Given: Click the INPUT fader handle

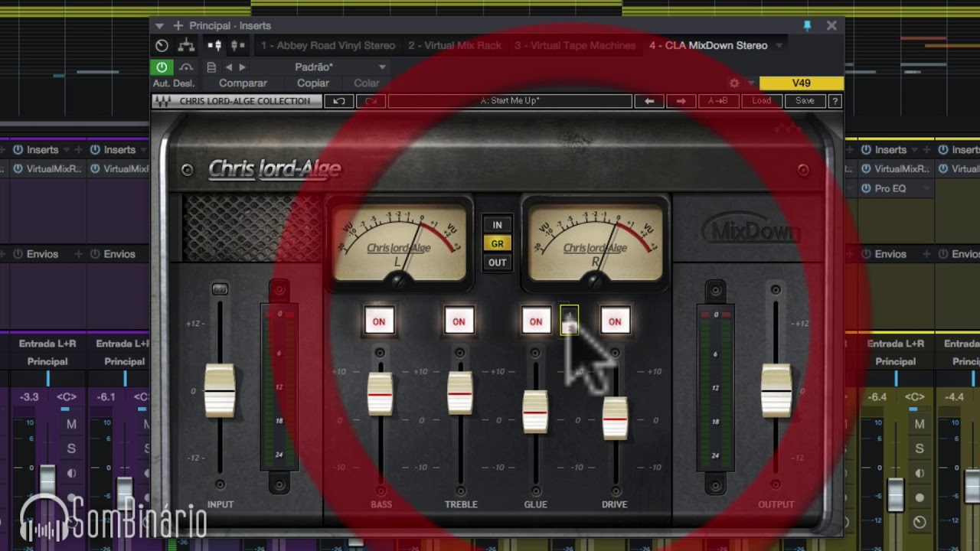Looking at the screenshot, I should pyautogui.click(x=220, y=391).
